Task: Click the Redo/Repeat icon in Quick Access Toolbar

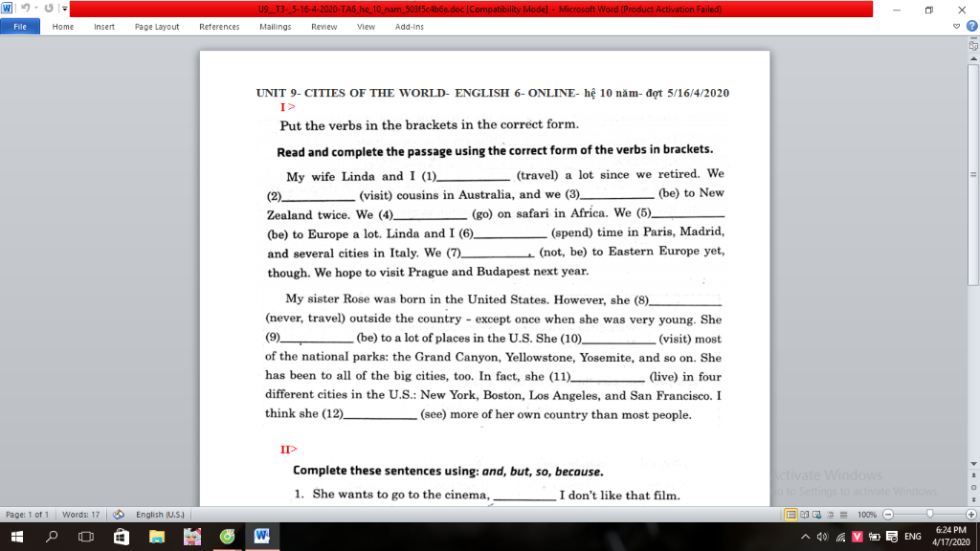Action: click(49, 8)
